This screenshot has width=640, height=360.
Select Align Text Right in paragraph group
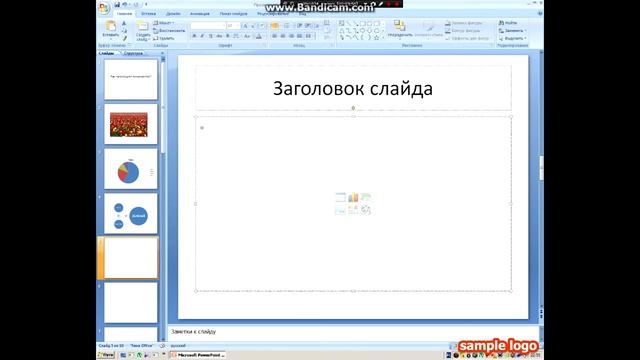291,36
